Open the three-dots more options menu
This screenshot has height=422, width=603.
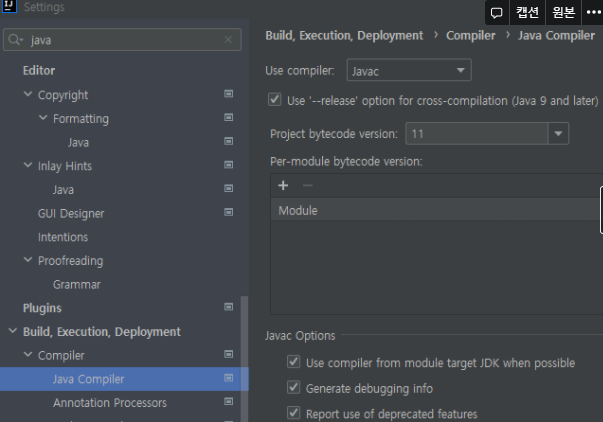593,13
